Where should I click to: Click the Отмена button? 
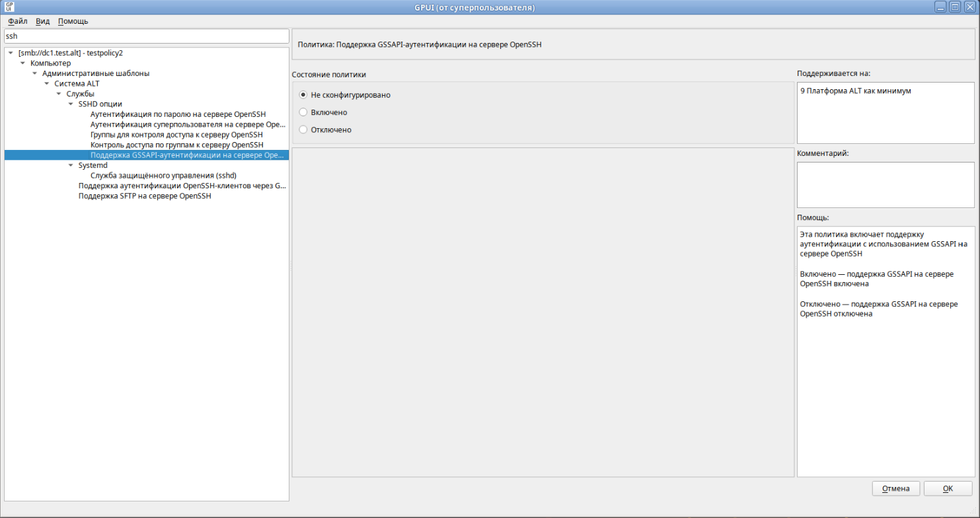pyautogui.click(x=896, y=489)
